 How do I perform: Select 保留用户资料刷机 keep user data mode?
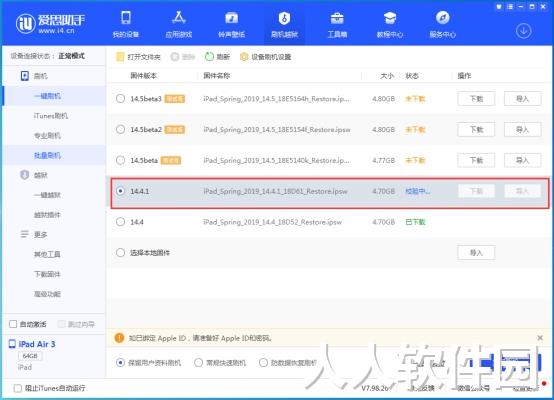[x=120, y=363]
